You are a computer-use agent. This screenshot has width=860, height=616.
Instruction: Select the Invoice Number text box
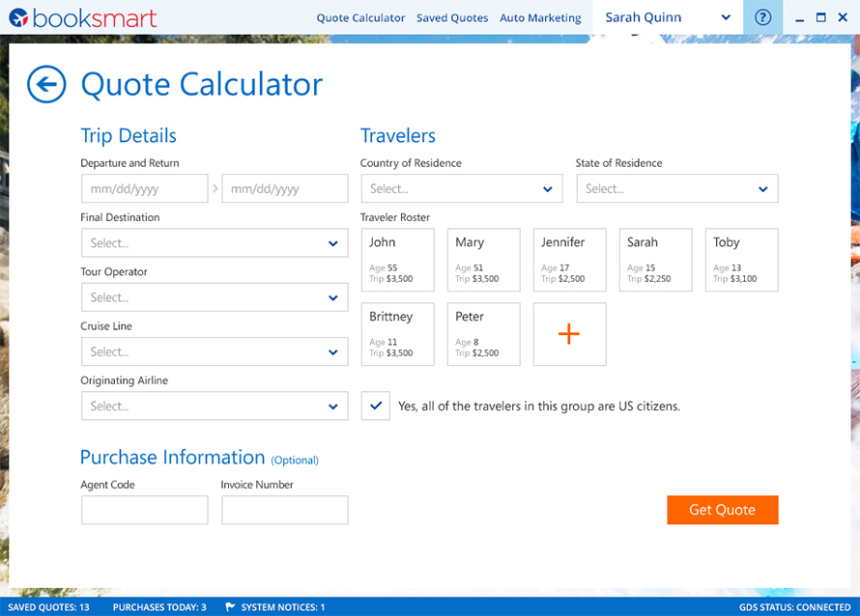pos(284,510)
